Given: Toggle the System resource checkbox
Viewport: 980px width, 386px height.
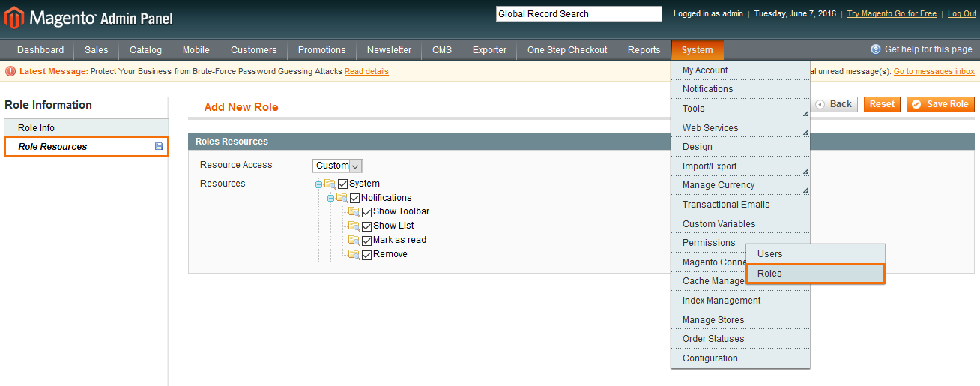Looking at the screenshot, I should coord(343,184).
